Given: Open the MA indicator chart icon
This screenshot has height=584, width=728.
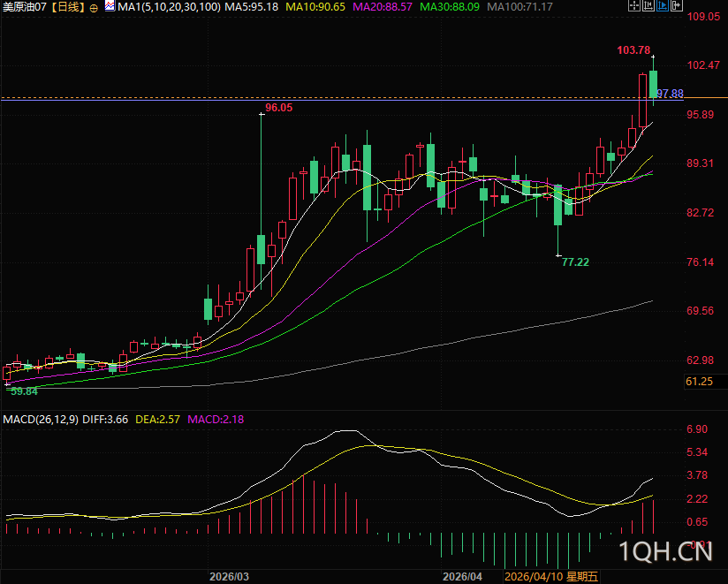Looking at the screenshot, I should click(x=110, y=6).
